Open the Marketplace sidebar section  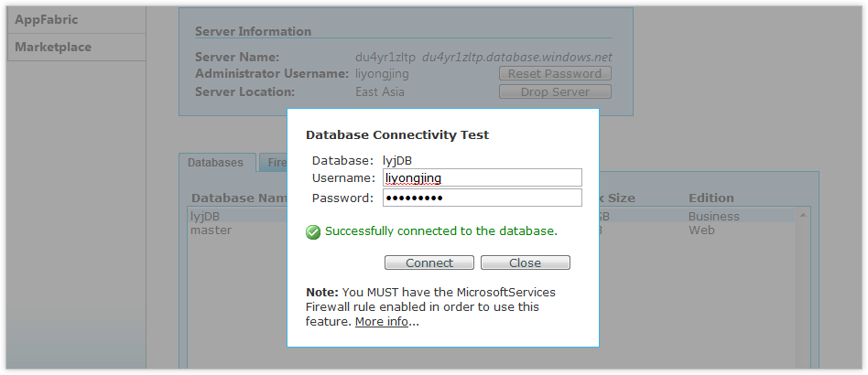53,47
